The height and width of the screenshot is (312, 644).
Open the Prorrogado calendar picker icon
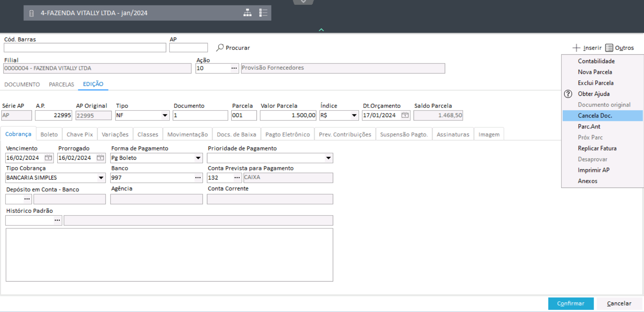(100, 158)
